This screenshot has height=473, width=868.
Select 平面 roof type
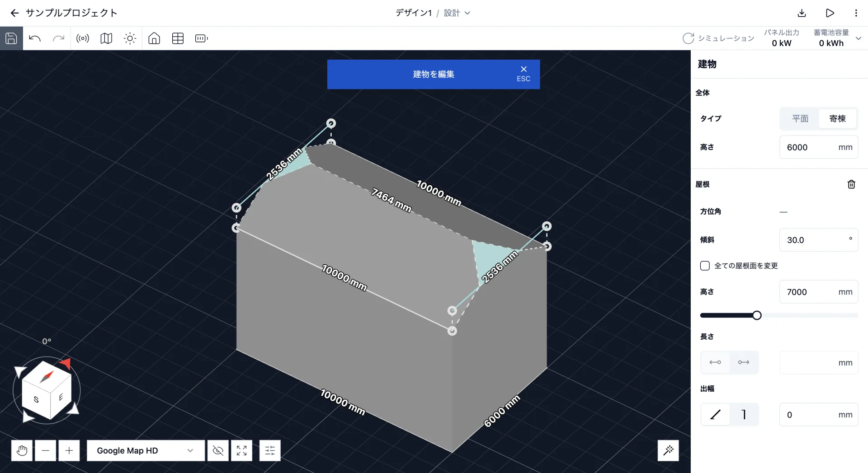(800, 118)
